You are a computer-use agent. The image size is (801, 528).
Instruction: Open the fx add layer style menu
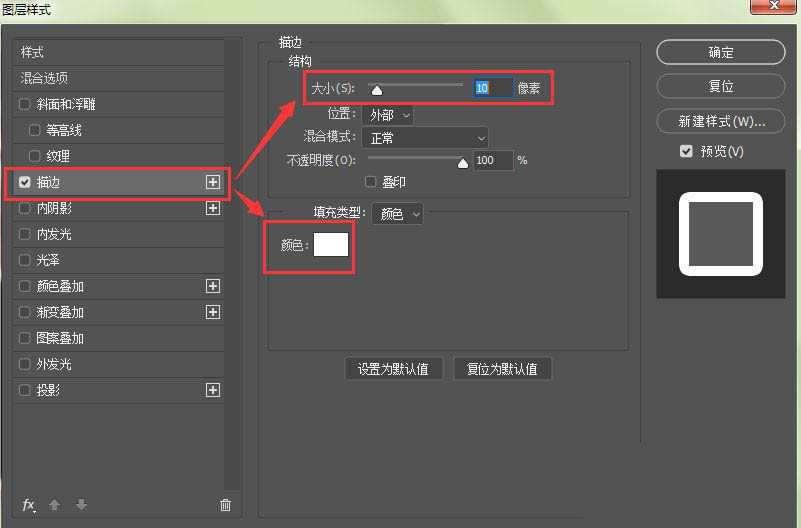[x=29, y=505]
